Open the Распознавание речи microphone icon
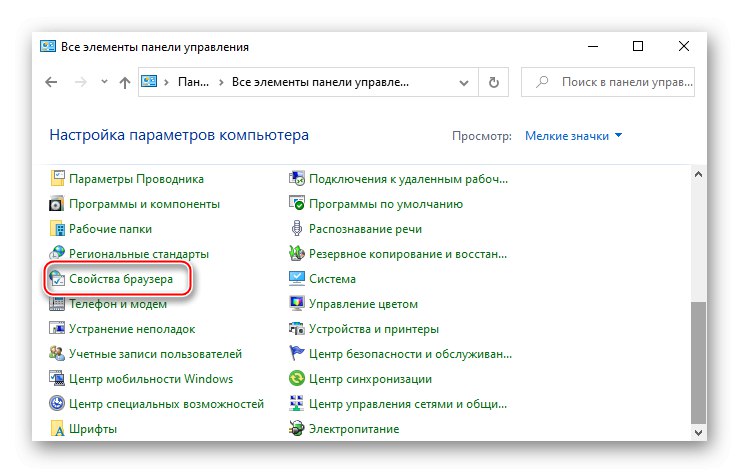The height and width of the screenshot is (473, 739). tap(296, 228)
